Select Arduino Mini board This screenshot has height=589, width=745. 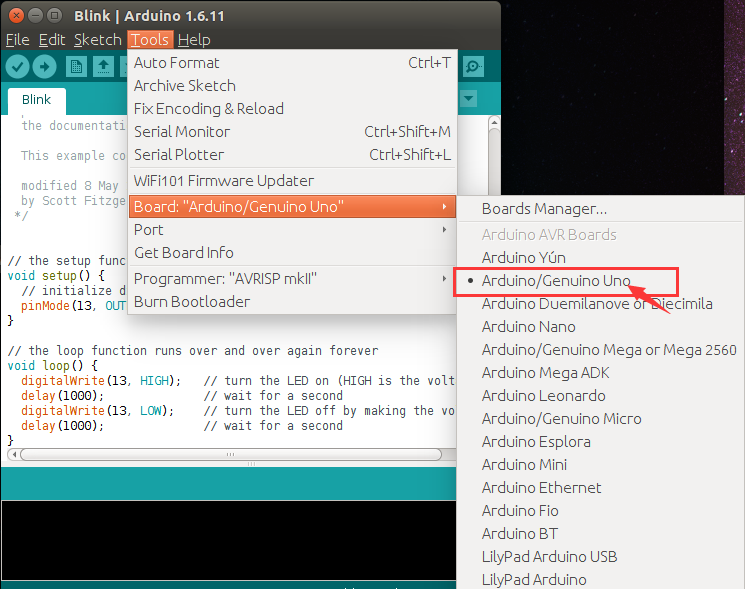coord(601,465)
